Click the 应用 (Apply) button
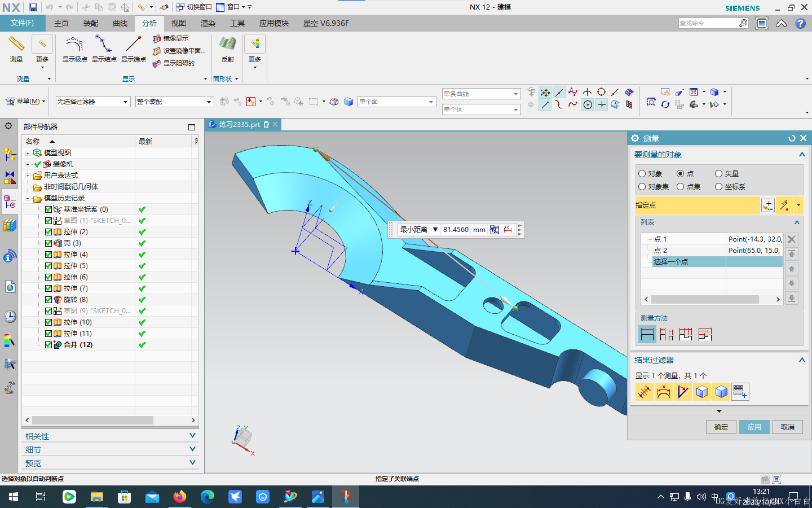Viewport: 812px width, 508px height. (754, 427)
